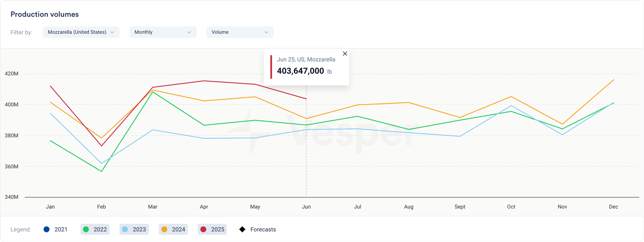Image resolution: width=644 pixels, height=242 pixels.
Task: Show the Forecasts series label
Action: [263, 230]
